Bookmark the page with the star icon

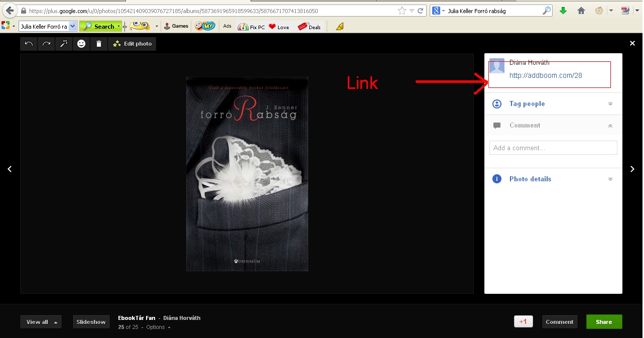[402, 11]
